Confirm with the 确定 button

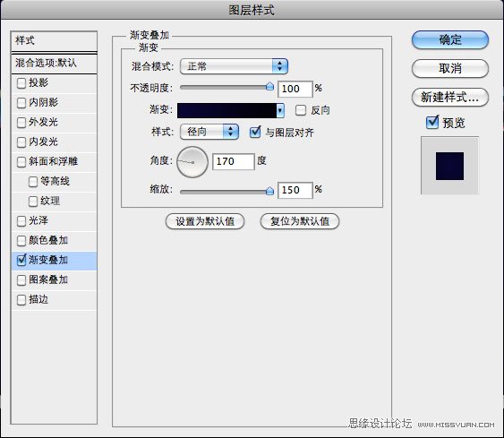[450, 40]
